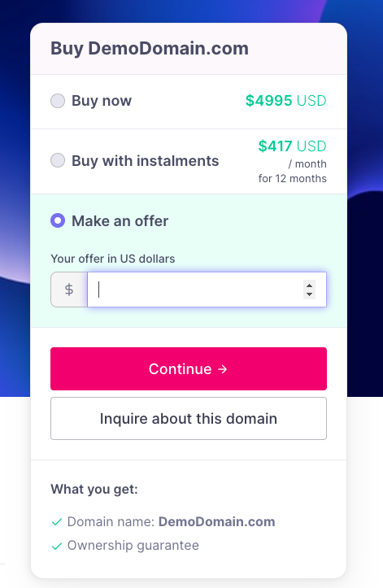The width and height of the screenshot is (383, 588).
Task: Select the Buy now radio button
Action: click(58, 101)
